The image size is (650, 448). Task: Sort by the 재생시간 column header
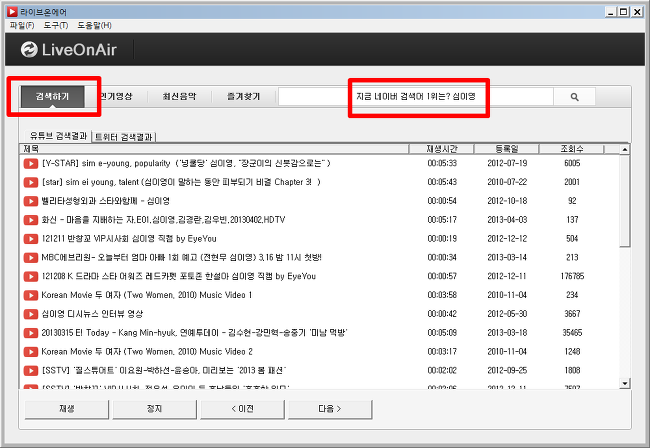pyautogui.click(x=441, y=149)
